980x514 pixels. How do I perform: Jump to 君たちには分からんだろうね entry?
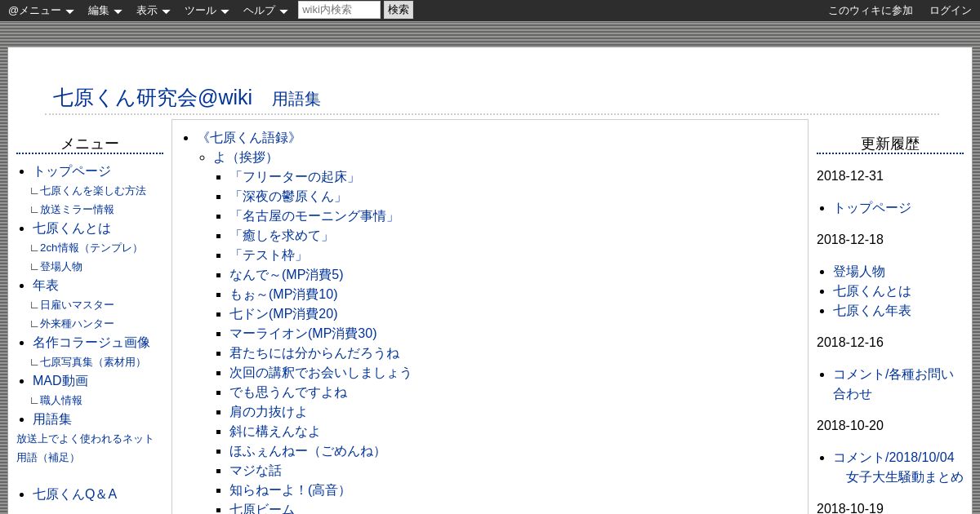point(314,353)
